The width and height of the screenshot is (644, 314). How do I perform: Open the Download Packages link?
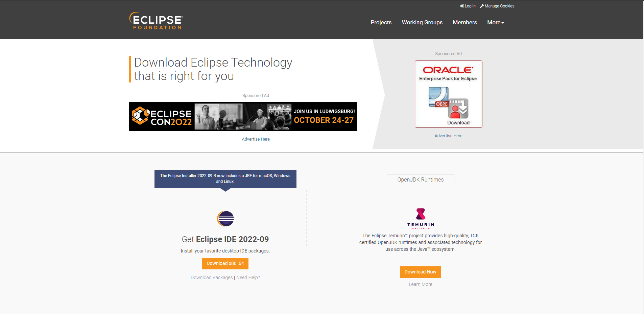click(212, 277)
